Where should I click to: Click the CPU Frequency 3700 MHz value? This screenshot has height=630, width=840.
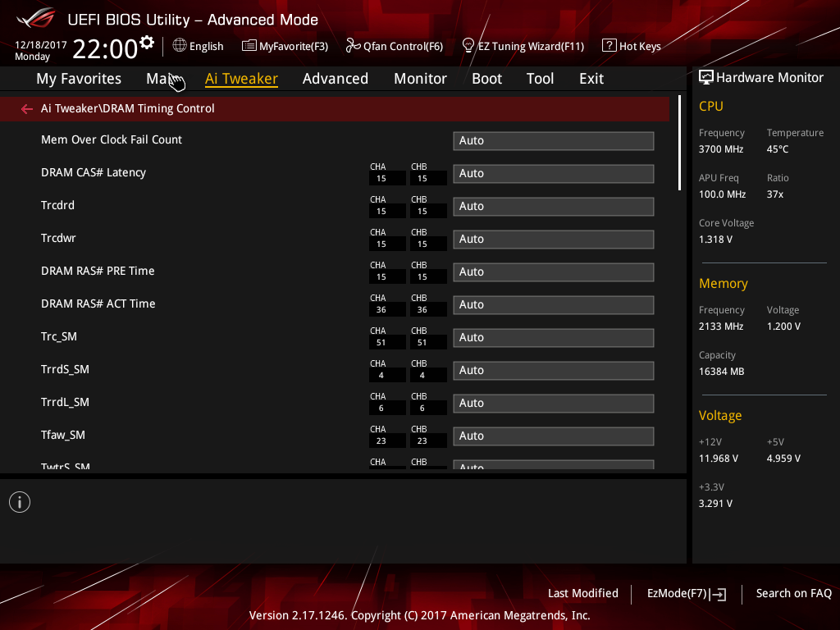(x=721, y=149)
